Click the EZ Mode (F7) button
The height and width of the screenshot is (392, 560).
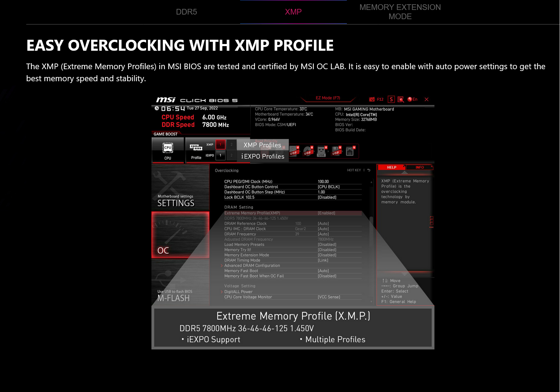pyautogui.click(x=328, y=98)
